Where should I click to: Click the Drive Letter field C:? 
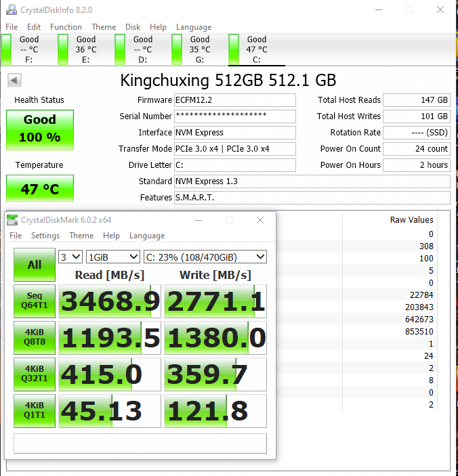click(x=235, y=165)
